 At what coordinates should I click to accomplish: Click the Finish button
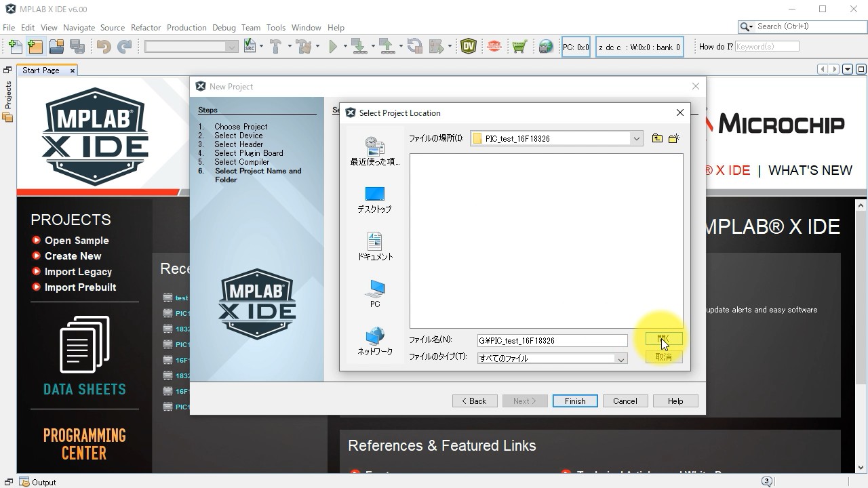575,401
